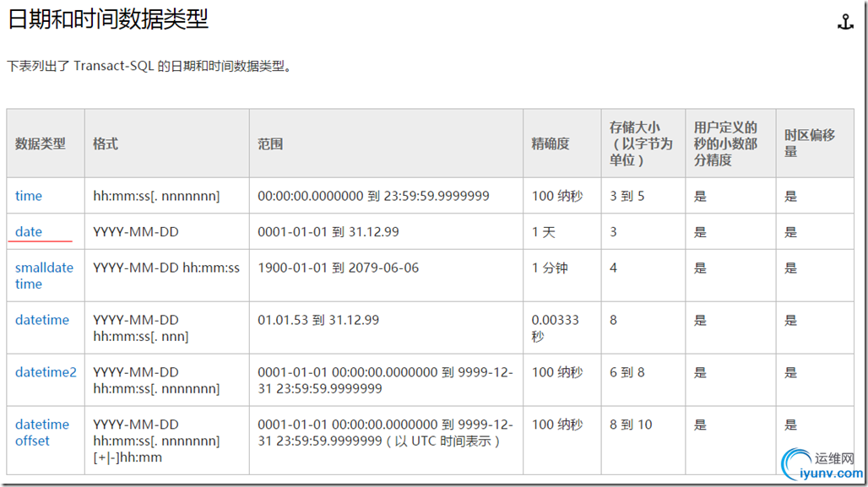This screenshot has height=487, width=868.
Task: Click the 存储大小 column header
Action: point(641,143)
